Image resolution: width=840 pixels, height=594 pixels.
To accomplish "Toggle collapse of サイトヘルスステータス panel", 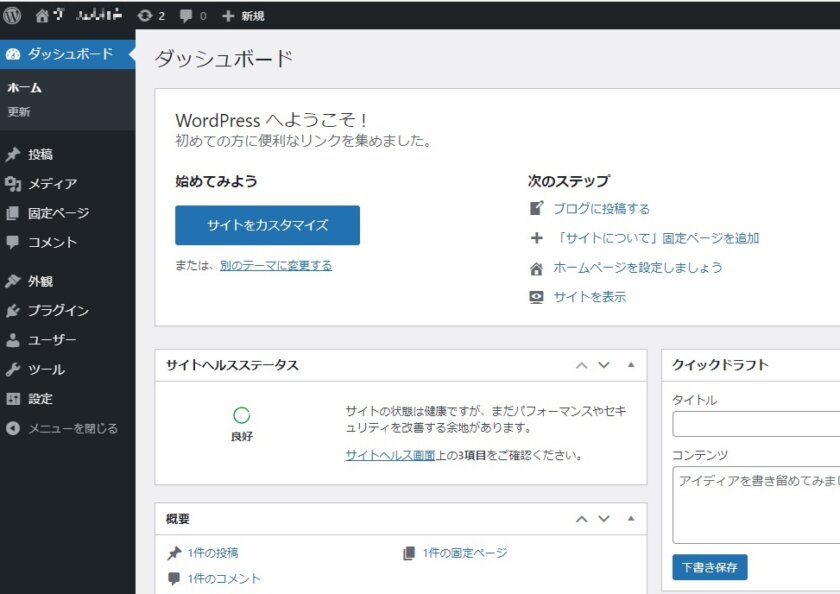I will click(x=631, y=365).
